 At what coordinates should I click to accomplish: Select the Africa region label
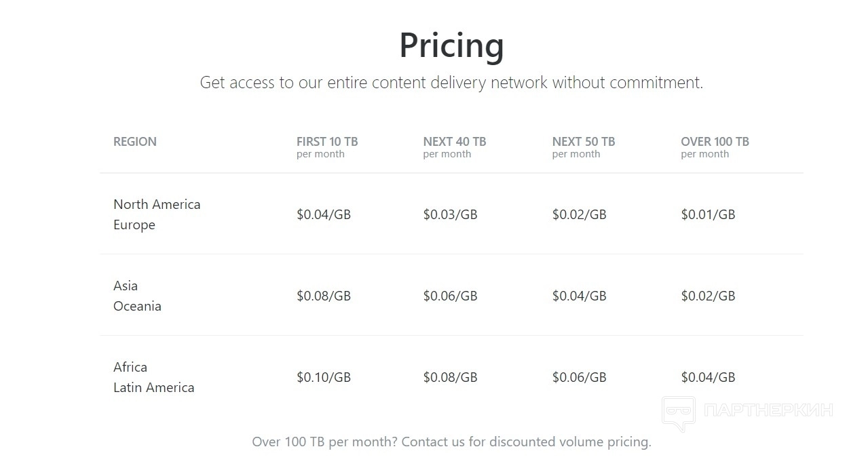tap(130, 367)
